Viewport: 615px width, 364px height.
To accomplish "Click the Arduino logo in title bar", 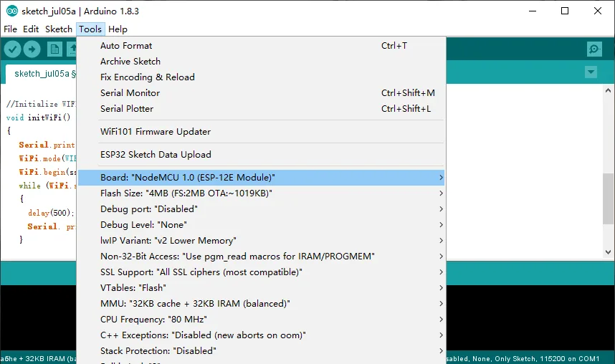I will [11, 11].
